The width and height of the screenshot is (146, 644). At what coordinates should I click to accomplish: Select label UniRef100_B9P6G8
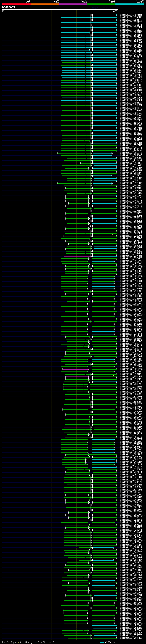(x=131, y=156)
